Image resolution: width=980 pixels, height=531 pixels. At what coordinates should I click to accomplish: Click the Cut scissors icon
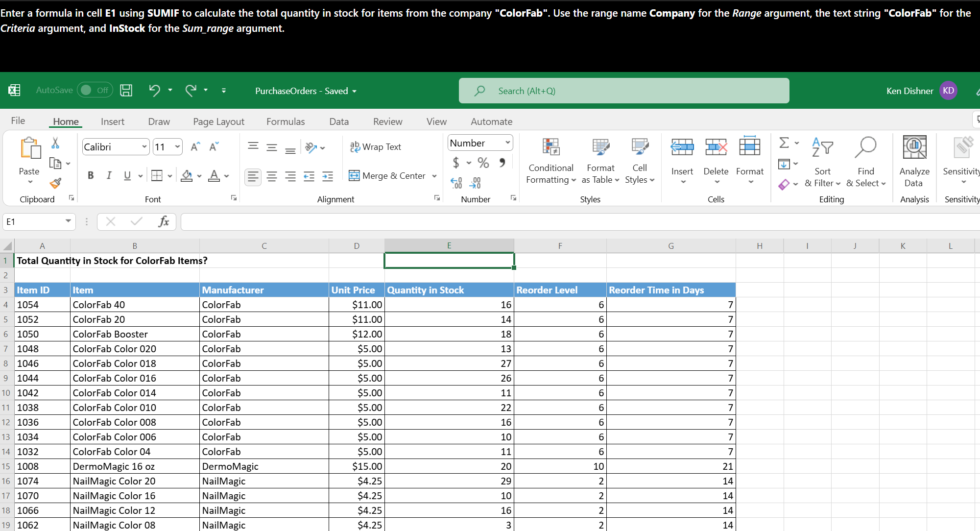pyautogui.click(x=55, y=143)
